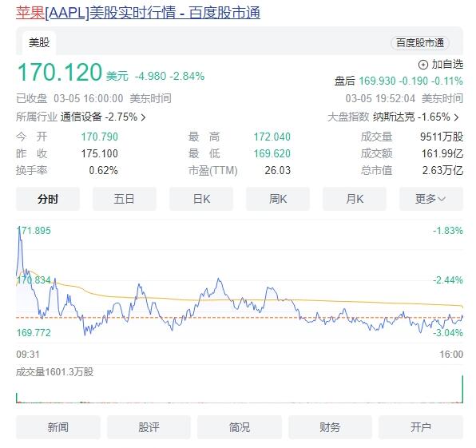476x448 pixels.
Task: Click the 成交量1601.3万股 volume label
Action: pyautogui.click(x=54, y=372)
